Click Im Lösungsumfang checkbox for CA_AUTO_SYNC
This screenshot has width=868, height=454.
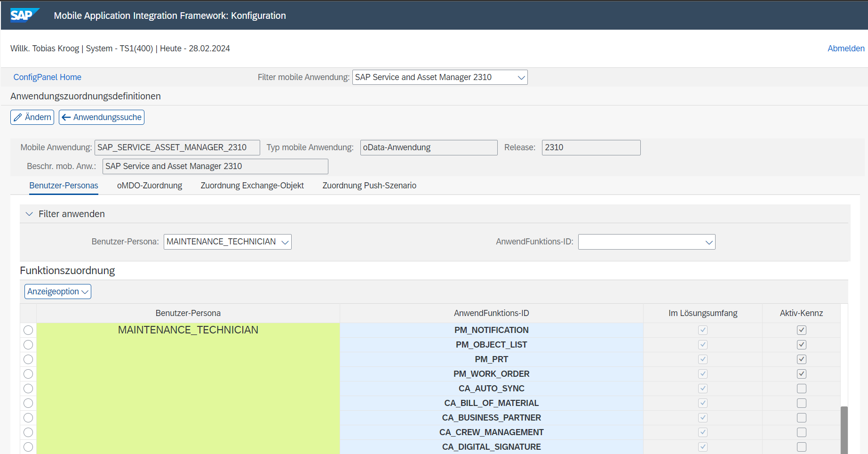click(703, 389)
